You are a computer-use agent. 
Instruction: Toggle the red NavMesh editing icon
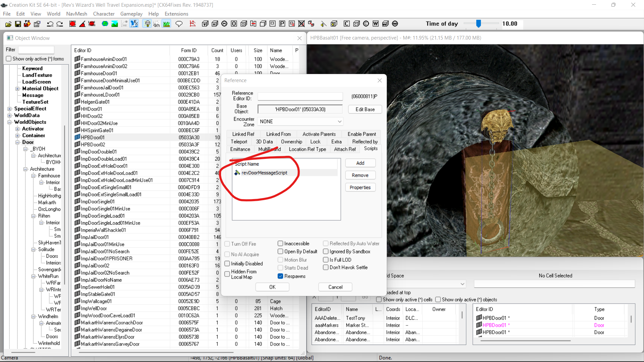pos(193,24)
